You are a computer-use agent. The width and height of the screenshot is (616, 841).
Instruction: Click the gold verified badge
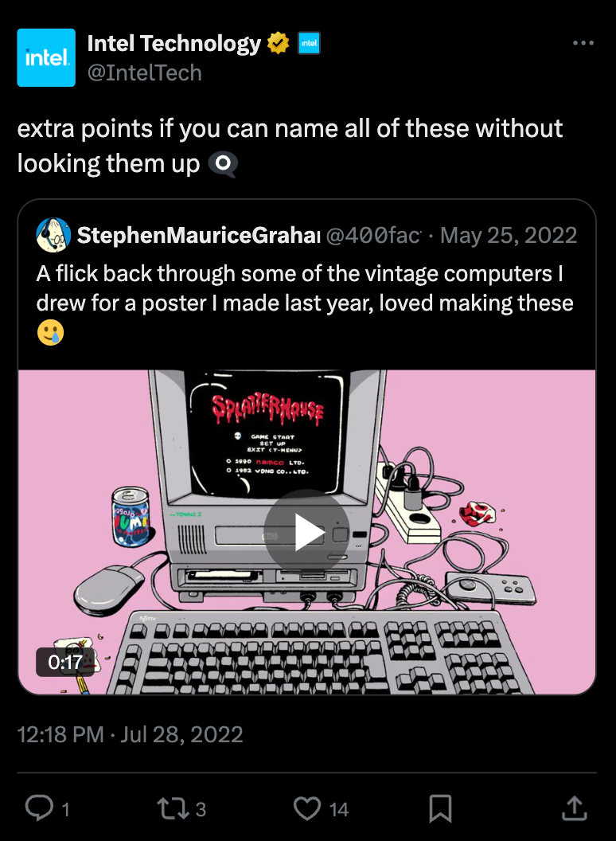tap(279, 43)
